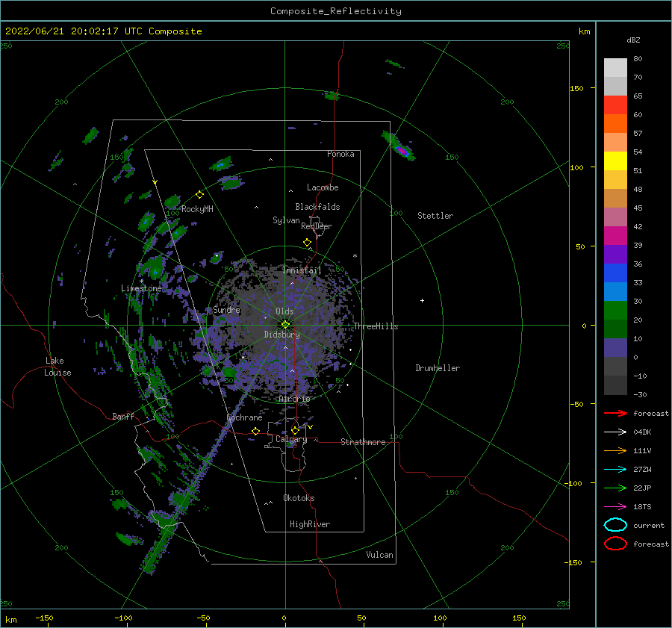Click the magenta 18TS arrow legend icon
The width and height of the screenshot is (672, 628).
(615, 507)
